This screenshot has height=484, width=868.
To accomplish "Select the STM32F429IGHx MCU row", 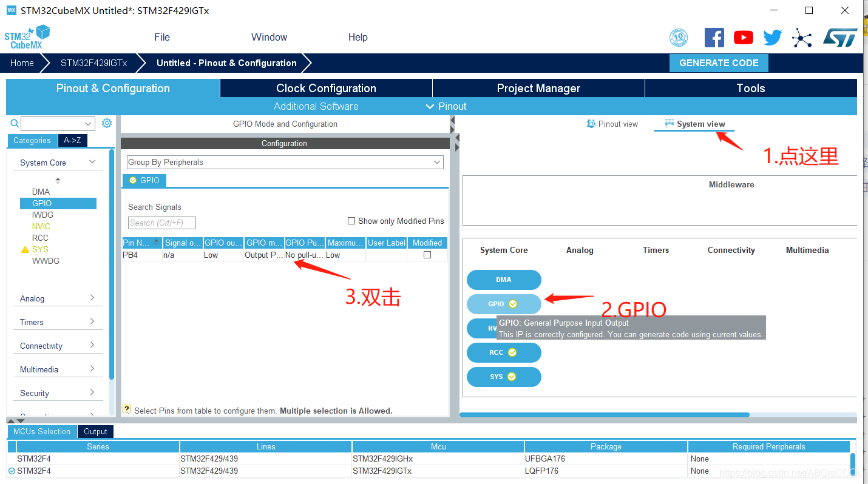I will [429, 459].
